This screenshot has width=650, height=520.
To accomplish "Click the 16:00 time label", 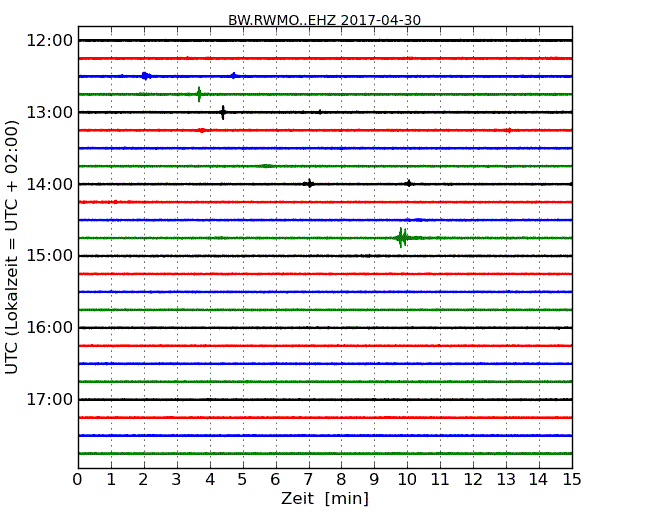I will click(49, 328).
